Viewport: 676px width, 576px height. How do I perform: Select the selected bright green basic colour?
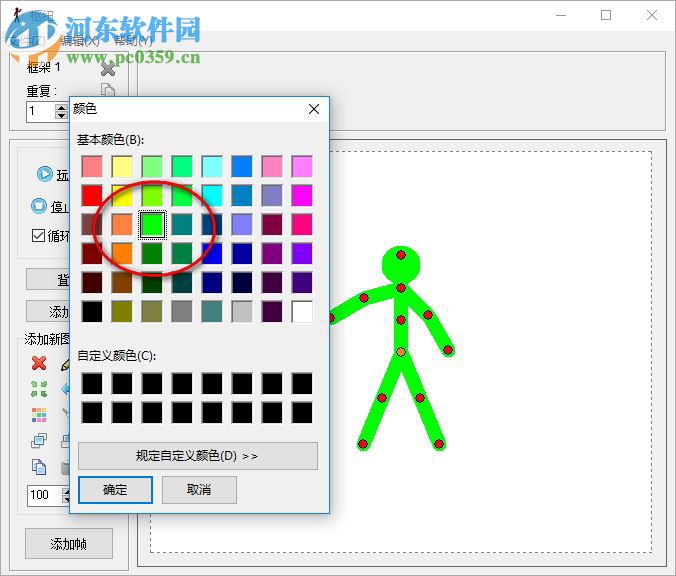[x=152, y=225]
